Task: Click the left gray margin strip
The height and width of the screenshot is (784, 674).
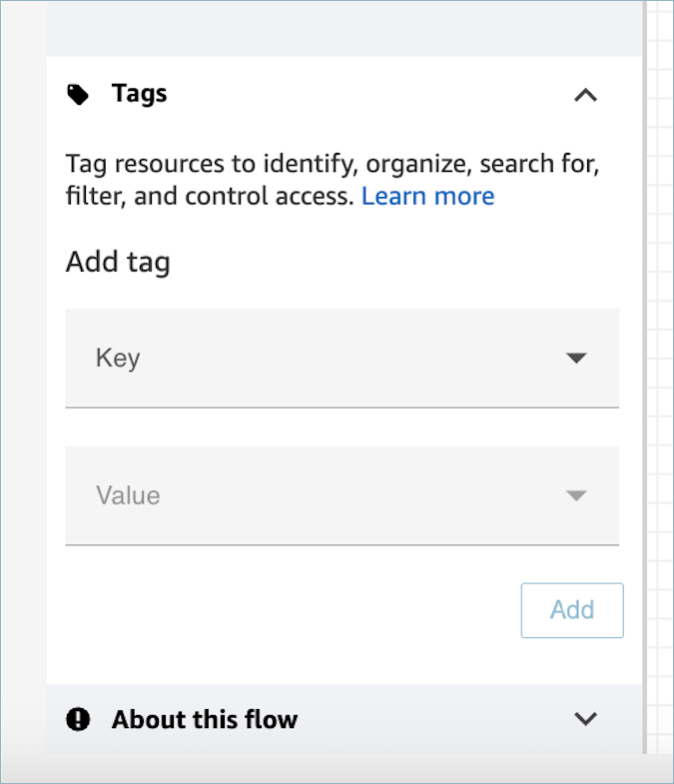Action: point(22,399)
